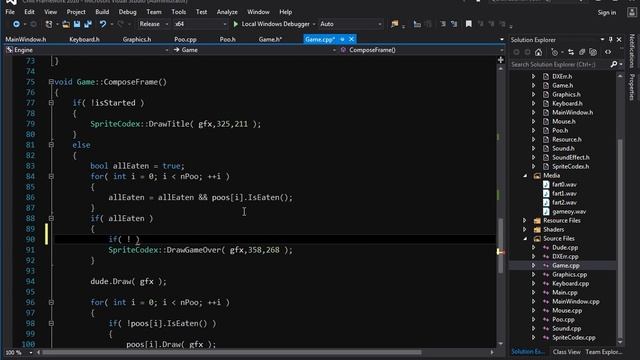
Task: Open the document tab overflow list dropdown
Action: pos(502,40)
